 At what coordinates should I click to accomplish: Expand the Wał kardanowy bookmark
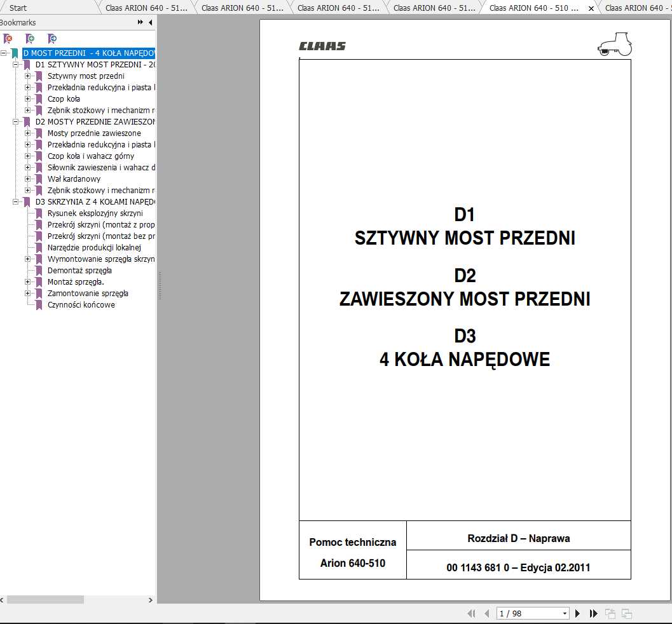coord(27,179)
